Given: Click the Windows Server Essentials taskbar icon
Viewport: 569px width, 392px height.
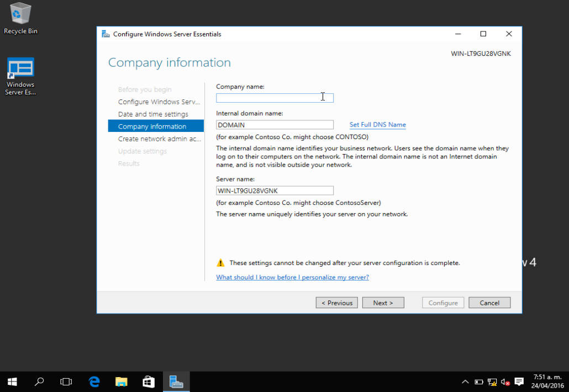Looking at the screenshot, I should 176,381.
